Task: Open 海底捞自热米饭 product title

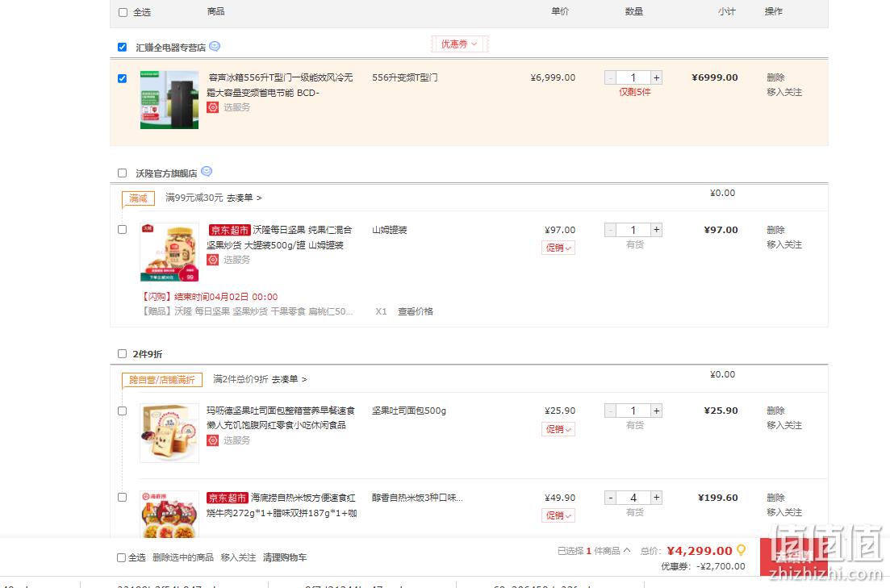Action: [x=282, y=505]
